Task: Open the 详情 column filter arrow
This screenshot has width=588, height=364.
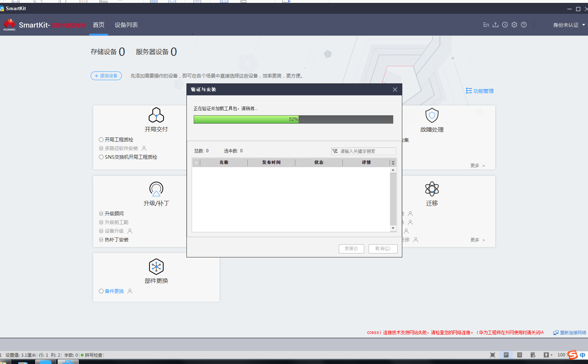Action: pos(393,162)
